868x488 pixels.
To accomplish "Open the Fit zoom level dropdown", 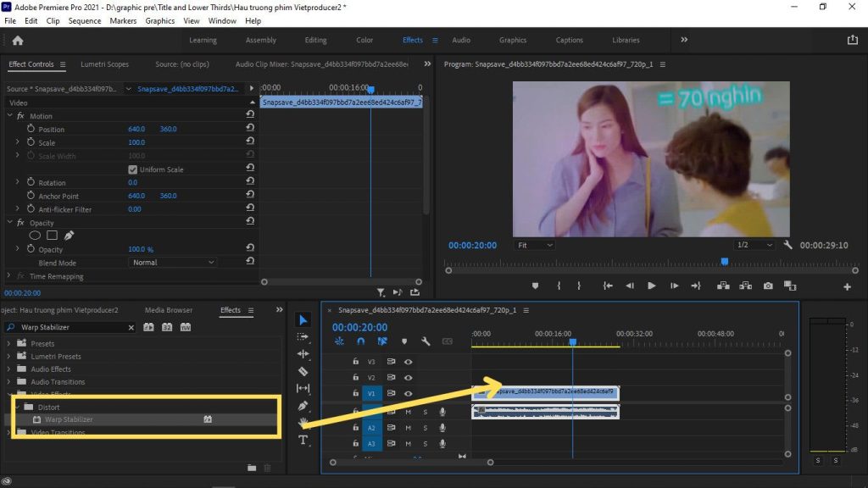I will pos(534,245).
